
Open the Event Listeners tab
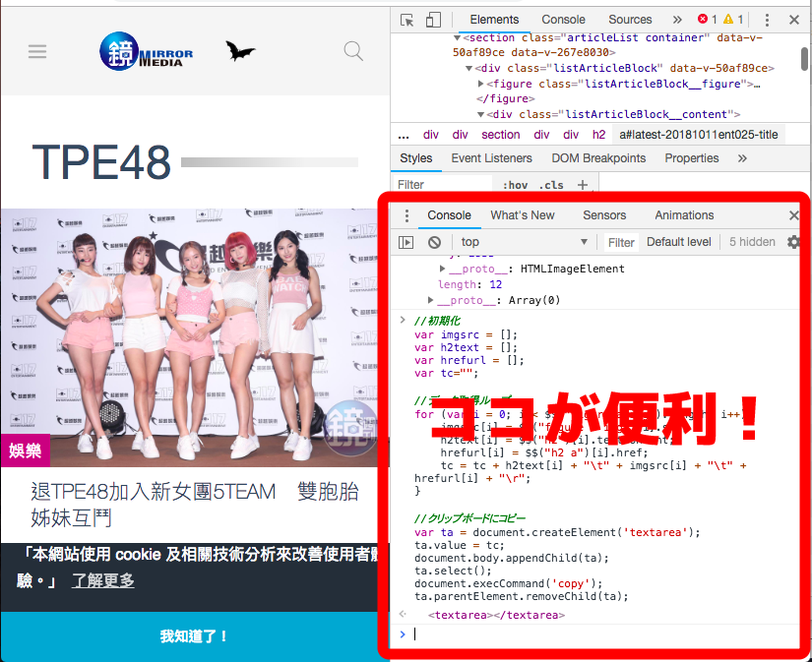(491, 158)
